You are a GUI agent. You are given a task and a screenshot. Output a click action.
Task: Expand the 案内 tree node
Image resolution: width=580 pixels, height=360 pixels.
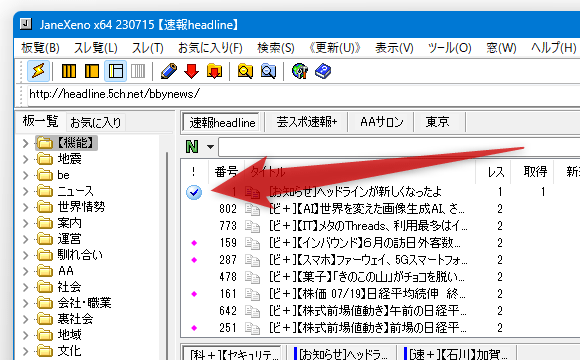(x=25, y=223)
